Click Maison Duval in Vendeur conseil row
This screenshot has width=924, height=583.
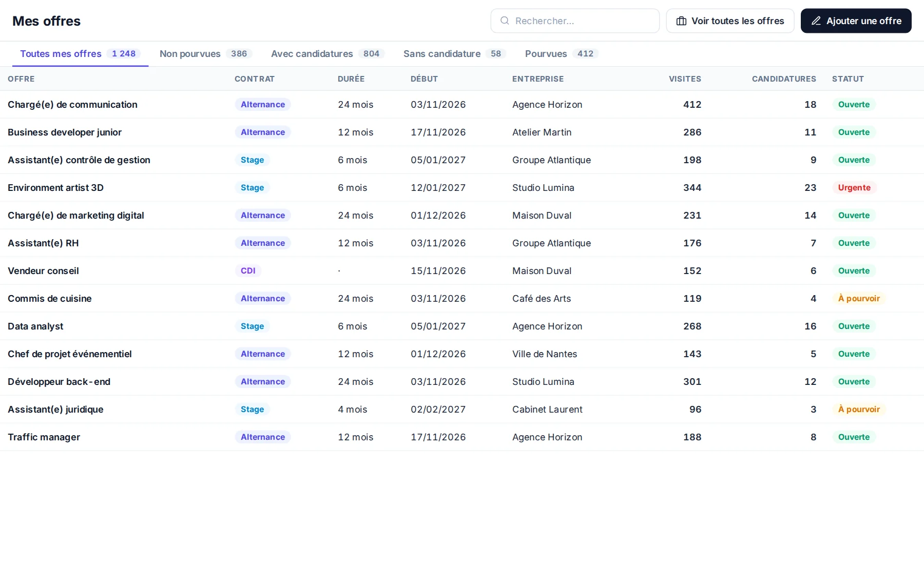pyautogui.click(x=542, y=271)
